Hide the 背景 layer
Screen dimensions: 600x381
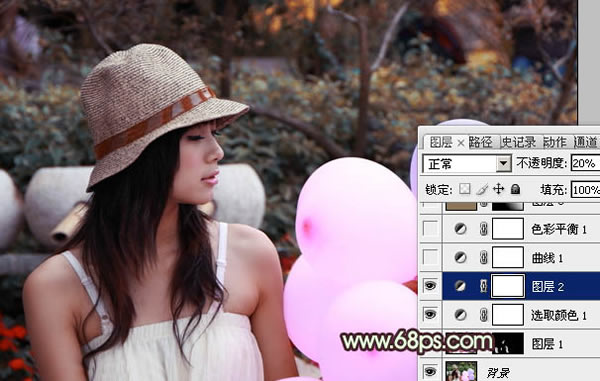[x=430, y=371]
